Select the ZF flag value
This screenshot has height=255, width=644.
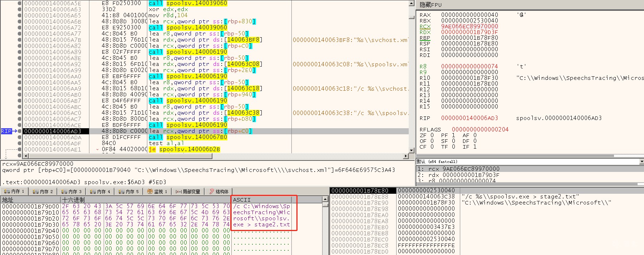point(432,135)
